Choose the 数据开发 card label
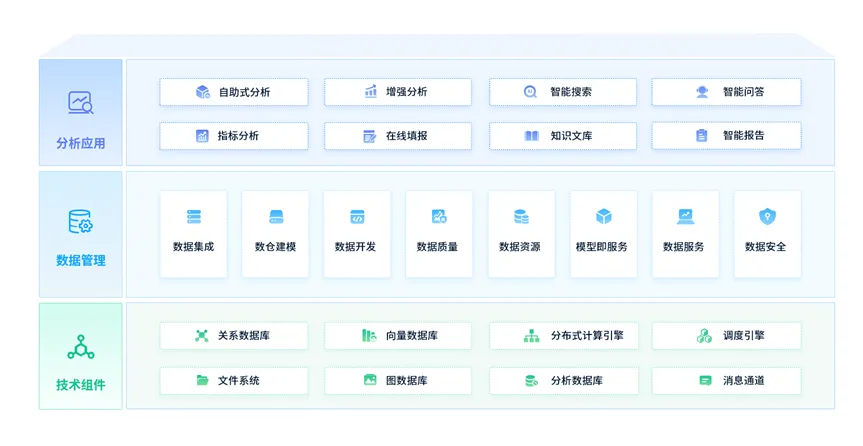This screenshot has height=446, width=863. (x=356, y=247)
